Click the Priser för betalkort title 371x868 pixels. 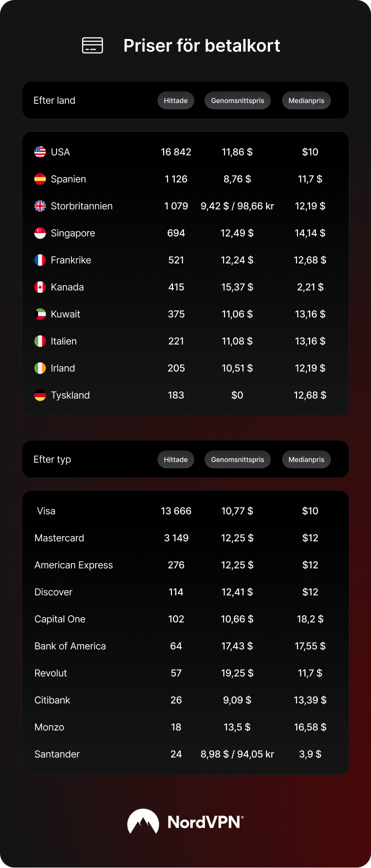[201, 45]
